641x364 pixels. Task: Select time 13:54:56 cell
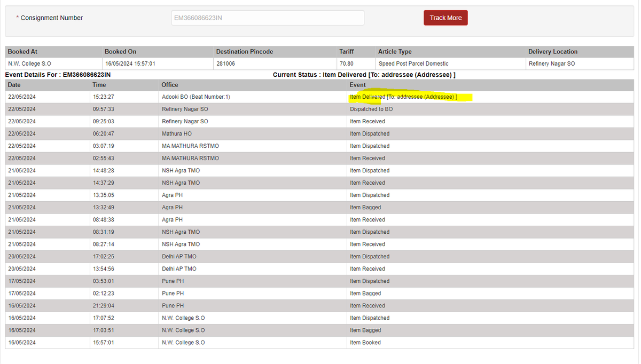point(124,269)
